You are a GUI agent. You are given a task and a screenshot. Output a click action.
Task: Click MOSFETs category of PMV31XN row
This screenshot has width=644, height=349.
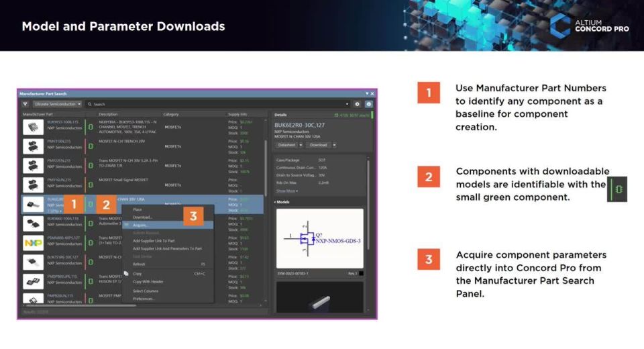coord(173,146)
